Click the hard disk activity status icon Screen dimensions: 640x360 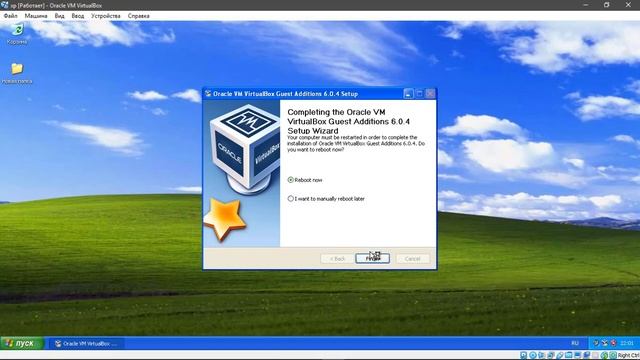(523, 355)
